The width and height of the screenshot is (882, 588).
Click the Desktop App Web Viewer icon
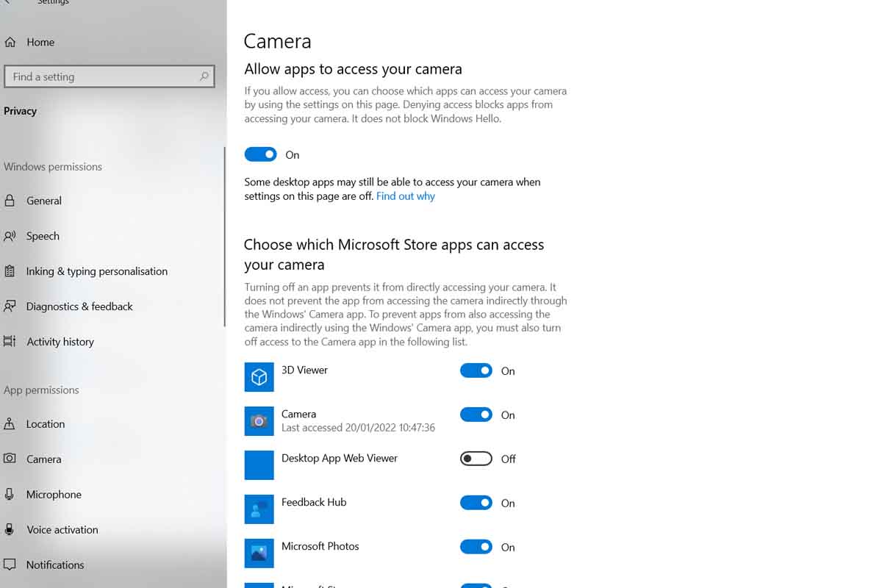tap(259, 465)
